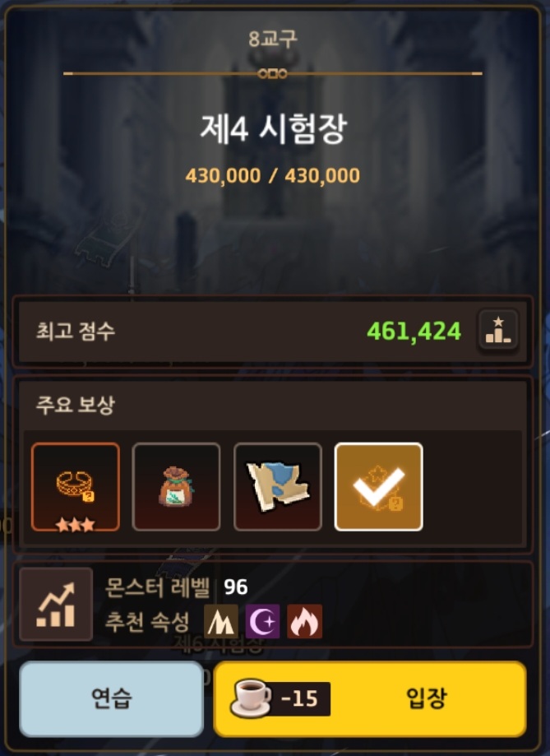
Task: Tap the 주요 보상 rewards heading
Action: tap(75, 405)
